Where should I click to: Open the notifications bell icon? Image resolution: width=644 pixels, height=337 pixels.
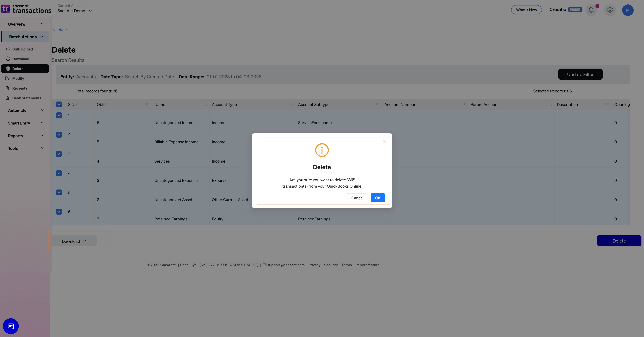[x=591, y=10]
